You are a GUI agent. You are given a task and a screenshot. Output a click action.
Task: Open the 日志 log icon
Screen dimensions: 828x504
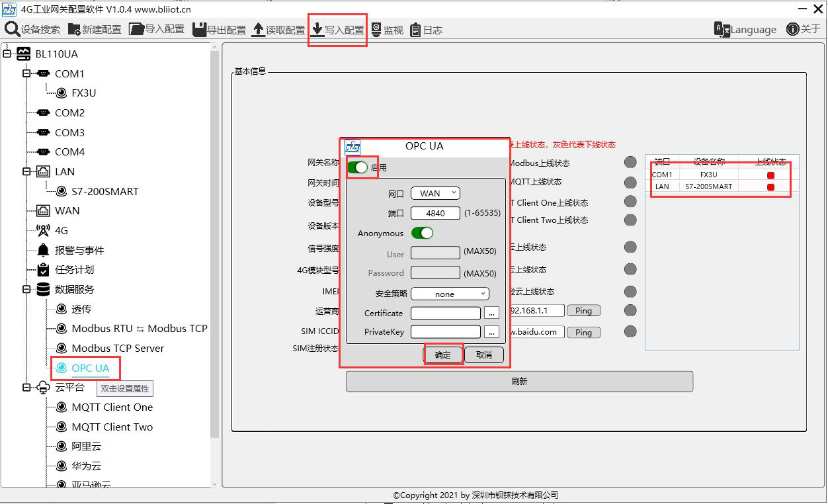(x=415, y=30)
